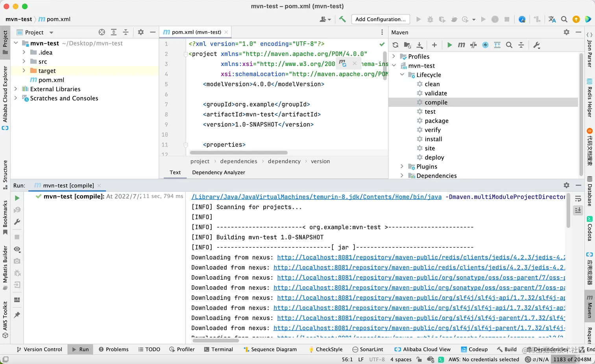Expand Plugins node in Maven tree

point(402,167)
